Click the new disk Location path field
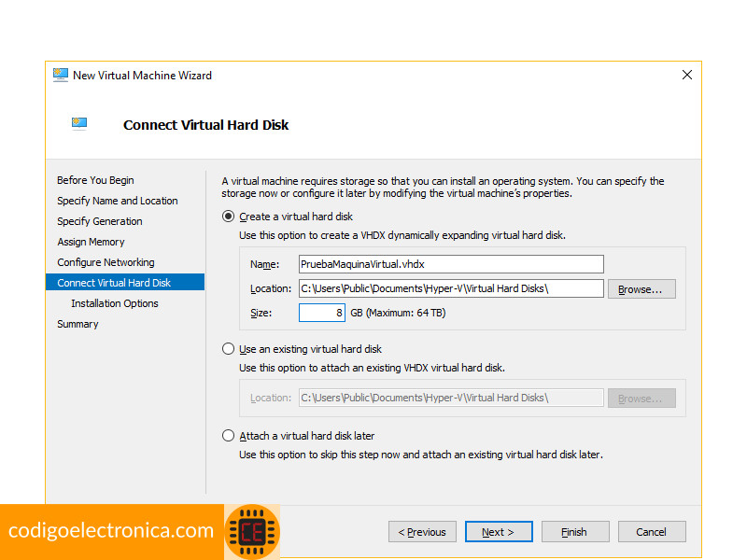 (451, 288)
